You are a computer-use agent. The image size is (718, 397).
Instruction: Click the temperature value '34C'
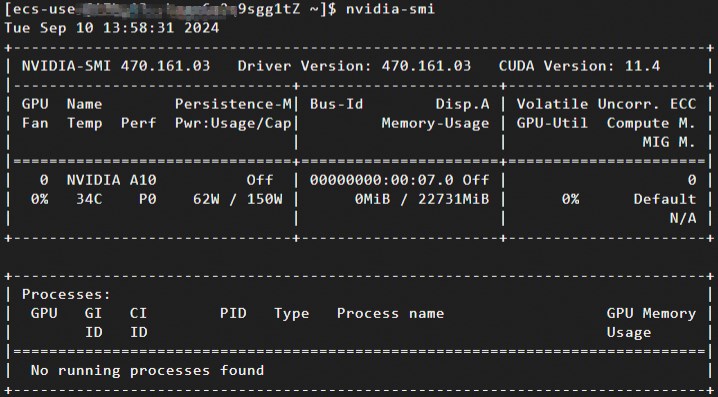tap(89, 199)
